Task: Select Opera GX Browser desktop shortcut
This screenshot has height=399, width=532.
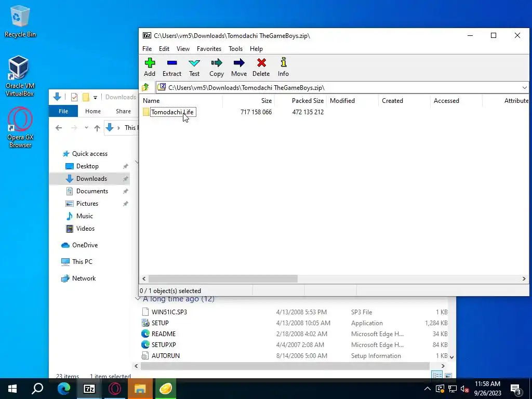Action: (20, 128)
